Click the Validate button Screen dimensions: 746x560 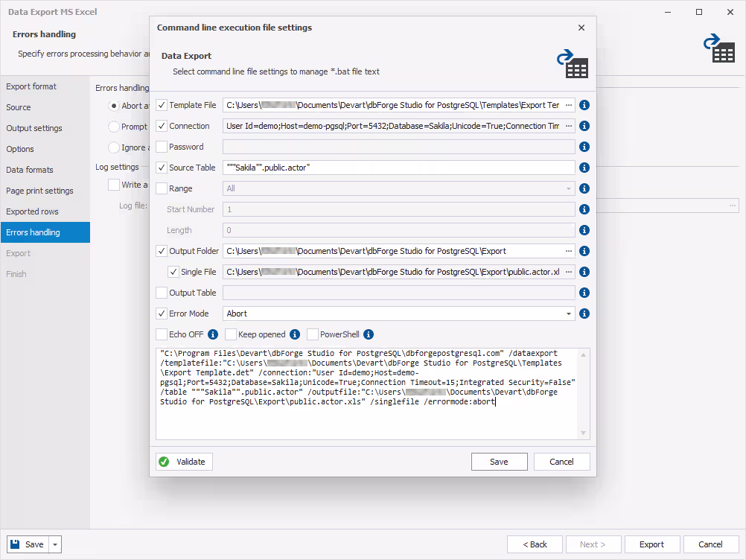click(x=184, y=462)
